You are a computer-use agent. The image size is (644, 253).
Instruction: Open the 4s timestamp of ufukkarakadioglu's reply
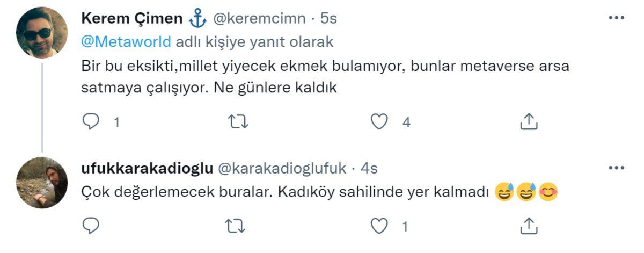[x=369, y=168]
